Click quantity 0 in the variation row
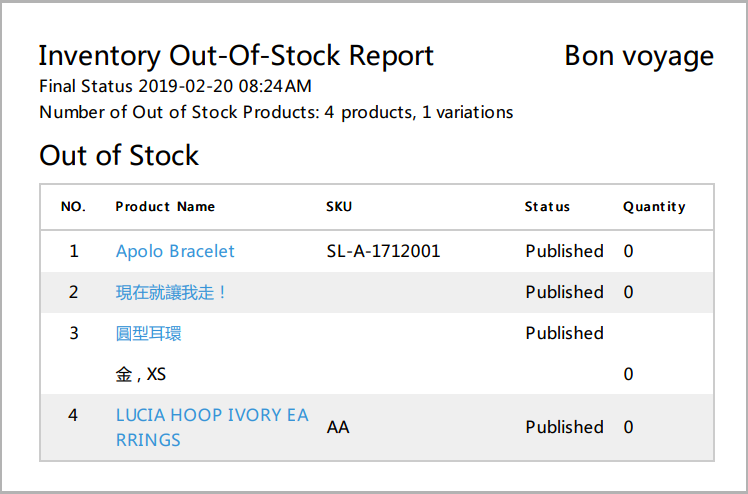The height and width of the screenshot is (494, 748). click(x=628, y=374)
